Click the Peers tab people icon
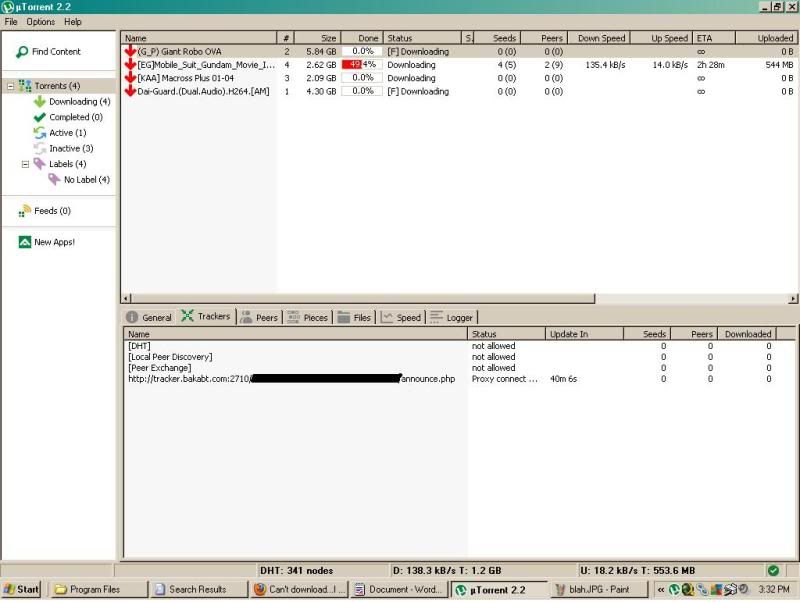 [246, 317]
